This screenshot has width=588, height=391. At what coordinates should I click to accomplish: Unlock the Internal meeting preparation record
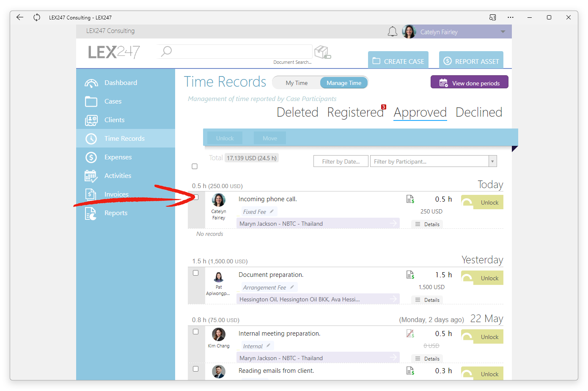[482, 336]
